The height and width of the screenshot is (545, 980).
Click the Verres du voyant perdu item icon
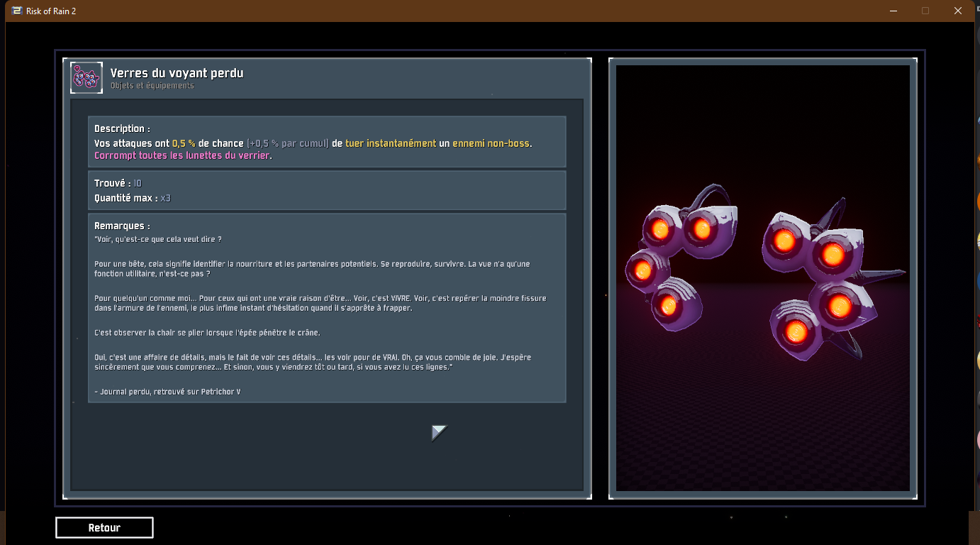coord(87,77)
